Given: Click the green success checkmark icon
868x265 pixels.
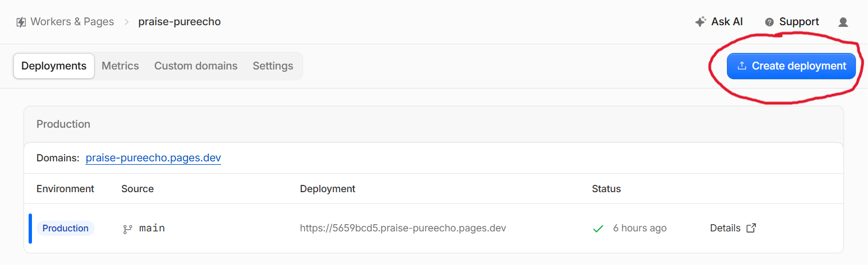Looking at the screenshot, I should 598,229.
